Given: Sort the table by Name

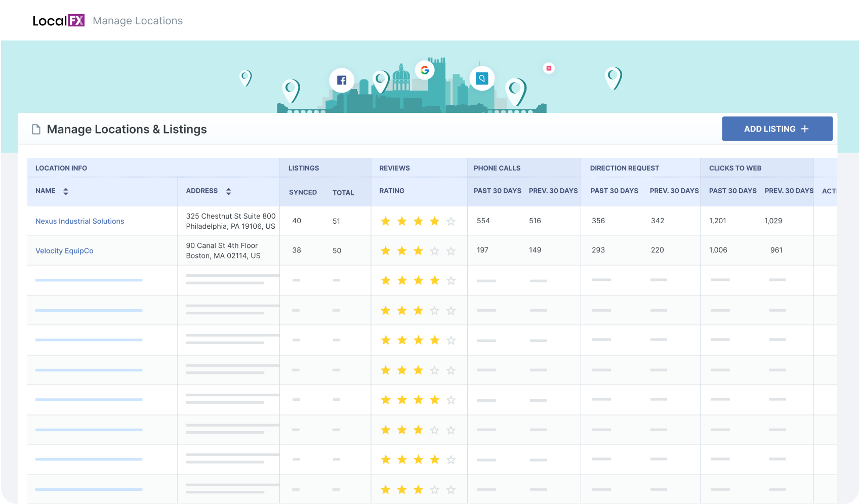Looking at the screenshot, I should point(66,191).
